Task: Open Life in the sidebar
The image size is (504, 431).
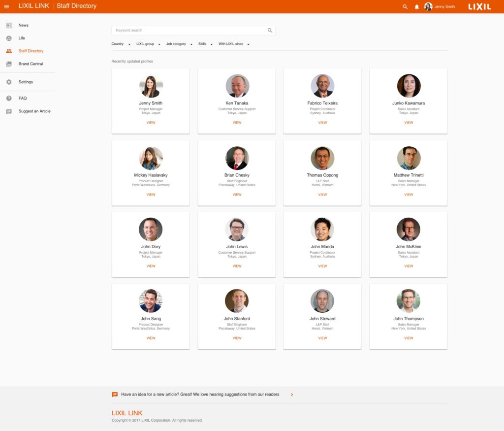Action: [x=22, y=38]
